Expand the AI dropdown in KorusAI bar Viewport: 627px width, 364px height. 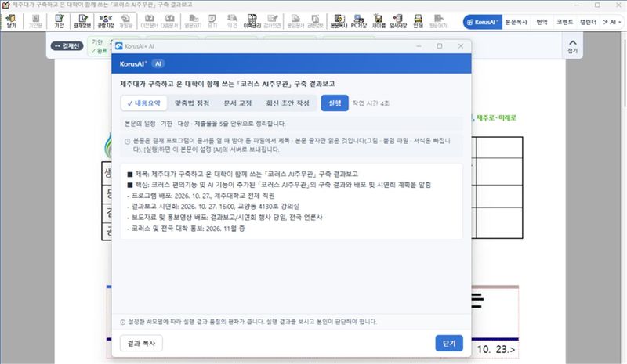[612, 22]
